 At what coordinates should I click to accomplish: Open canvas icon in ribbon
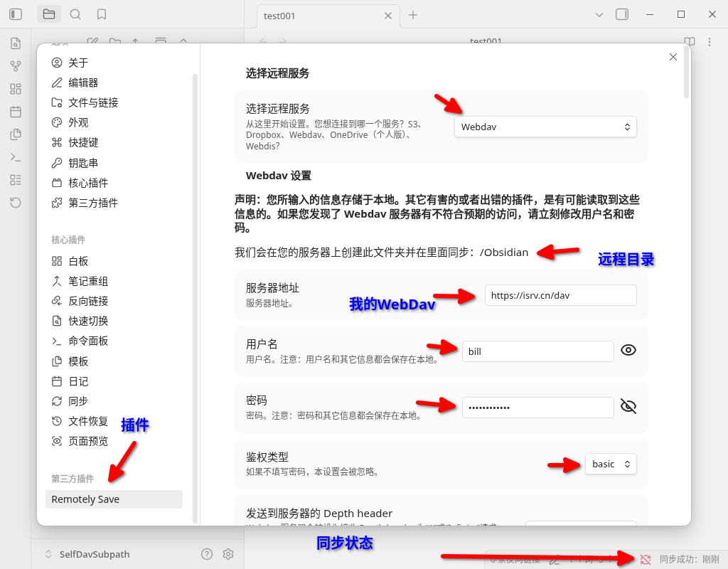[x=16, y=89]
